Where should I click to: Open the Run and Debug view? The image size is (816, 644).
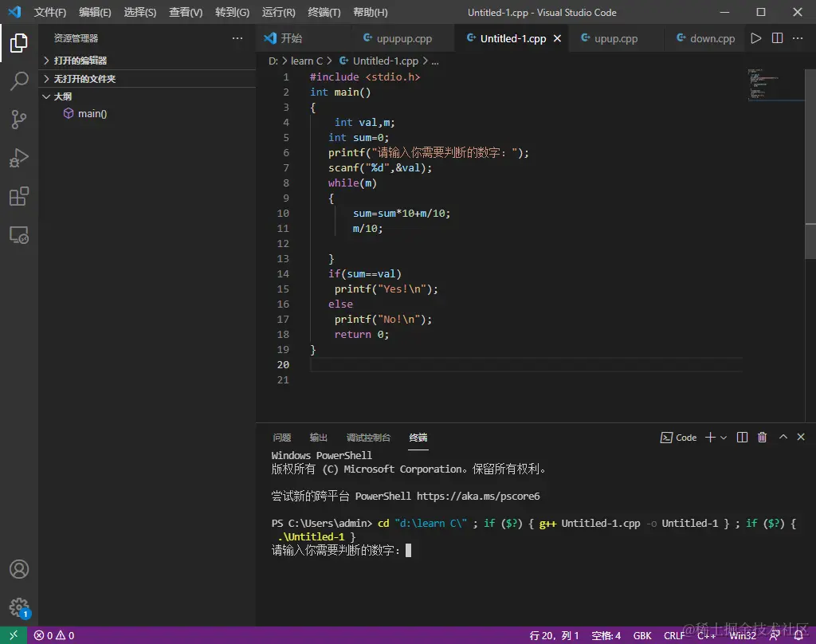(x=19, y=158)
